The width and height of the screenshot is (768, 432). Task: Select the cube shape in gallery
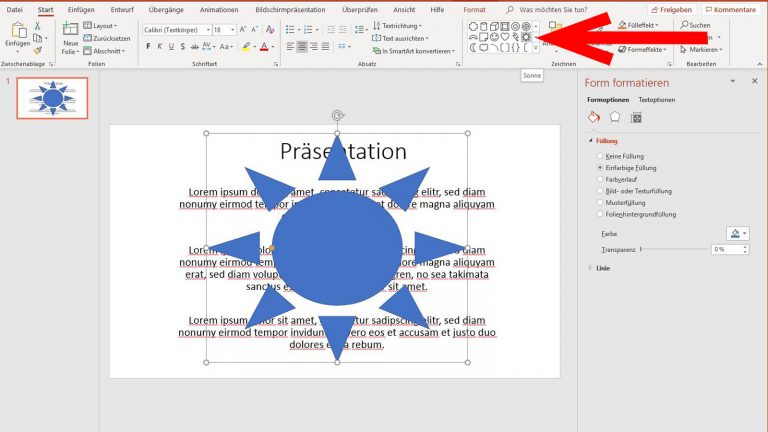pos(494,26)
